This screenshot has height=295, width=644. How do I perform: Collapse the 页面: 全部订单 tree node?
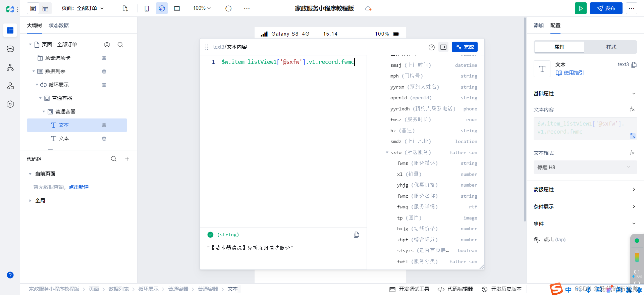coord(30,45)
